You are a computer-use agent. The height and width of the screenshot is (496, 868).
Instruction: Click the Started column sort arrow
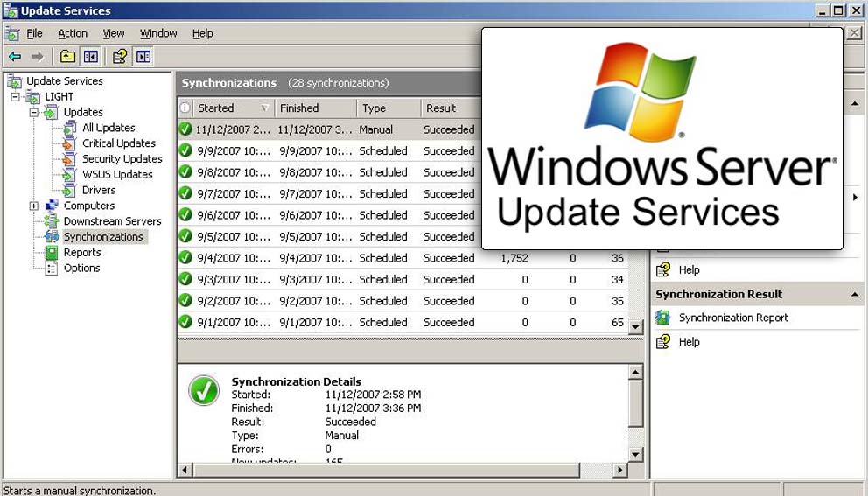(x=265, y=108)
